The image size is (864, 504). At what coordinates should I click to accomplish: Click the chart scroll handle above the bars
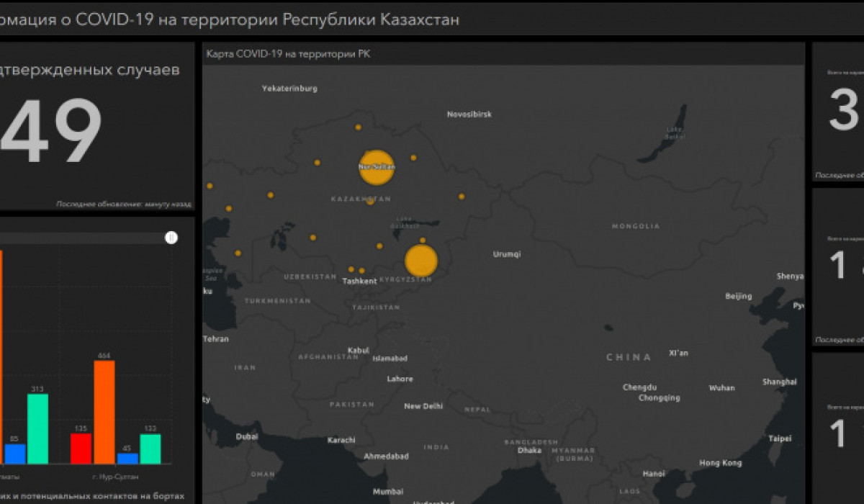(x=171, y=238)
